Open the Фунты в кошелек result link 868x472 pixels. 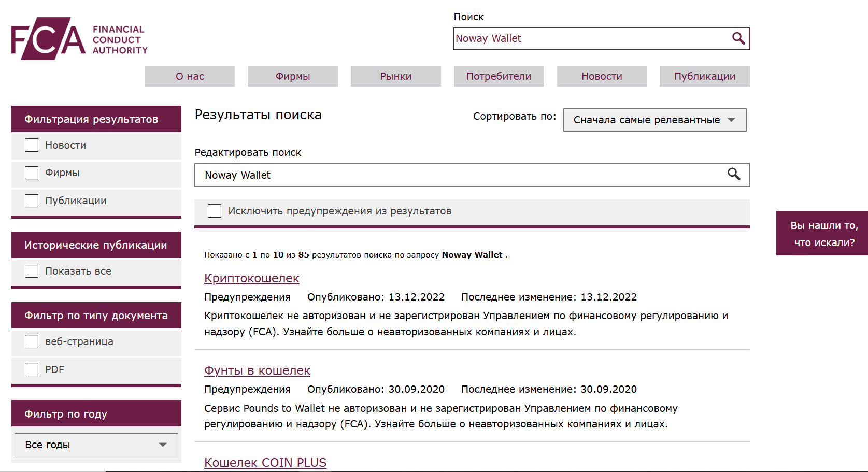coord(257,370)
